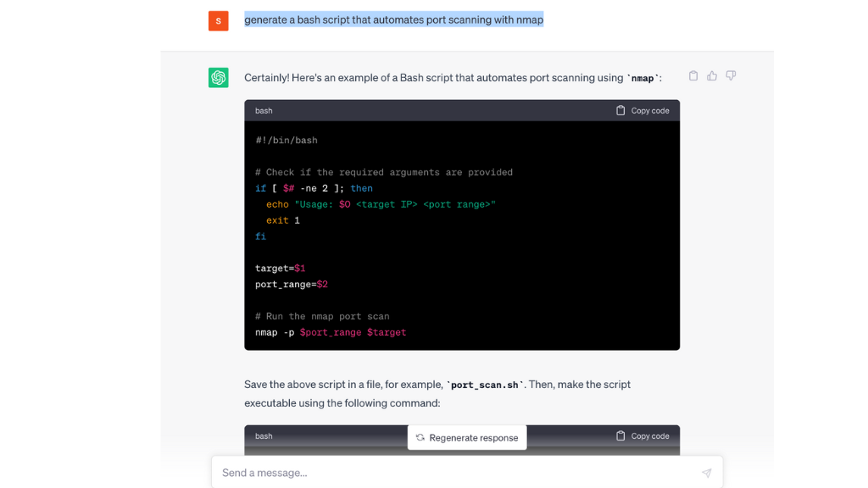Copy code in the lower bash block
Screen dimensions: 868x488
click(x=643, y=436)
